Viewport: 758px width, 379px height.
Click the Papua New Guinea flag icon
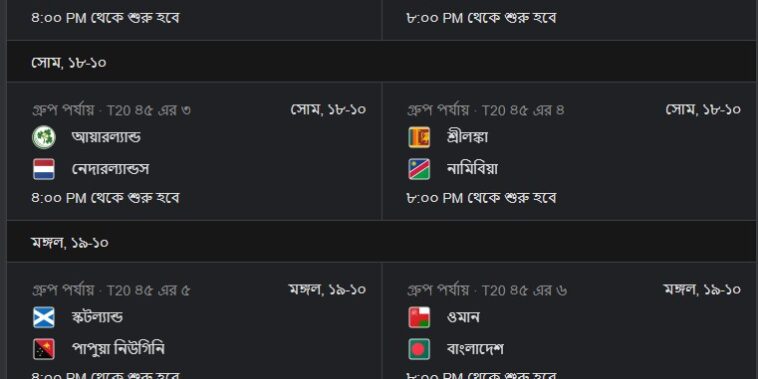point(44,349)
